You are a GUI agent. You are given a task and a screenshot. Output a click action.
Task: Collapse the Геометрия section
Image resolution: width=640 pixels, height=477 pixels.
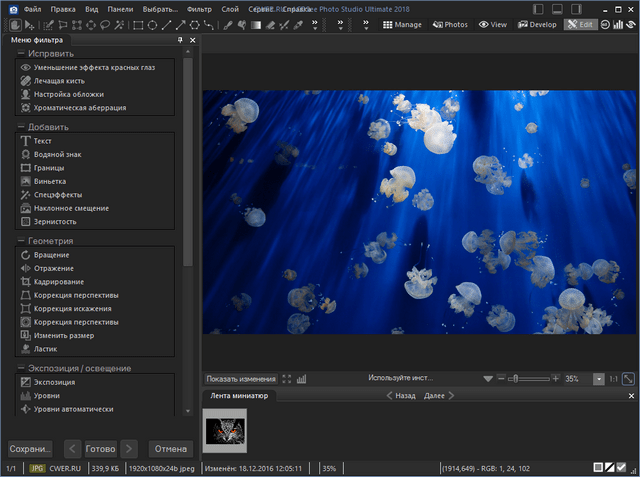20,241
